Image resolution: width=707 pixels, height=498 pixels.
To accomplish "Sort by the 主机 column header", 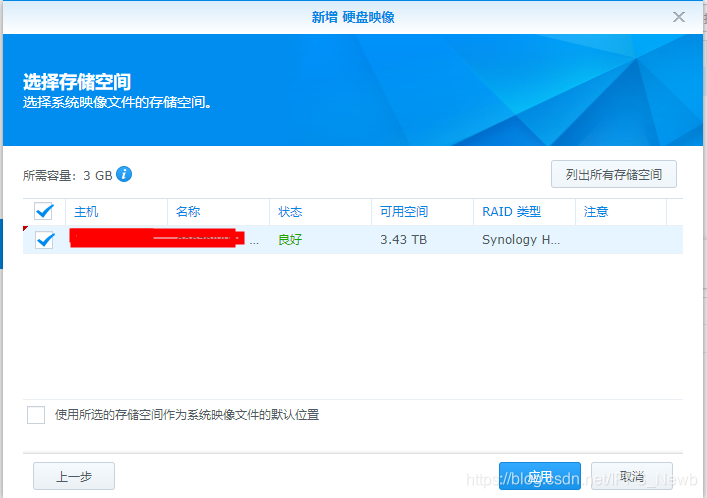I will pyautogui.click(x=116, y=212).
